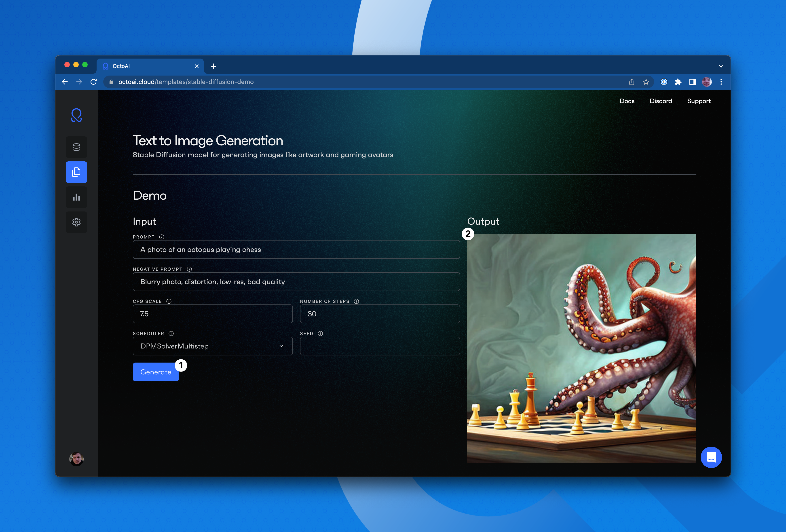Expand the DPMSolverMultistep scheduler dropdown
Screen dimensions: 786x532
pyautogui.click(x=212, y=346)
